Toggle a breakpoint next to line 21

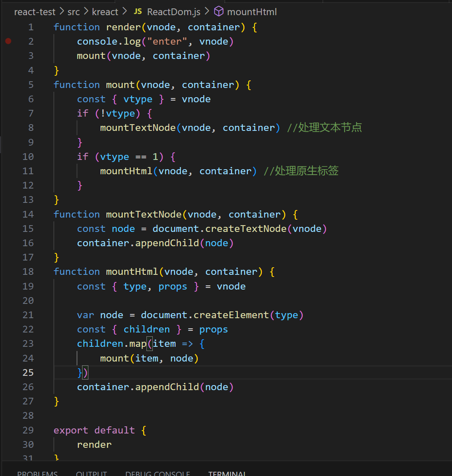(8, 314)
